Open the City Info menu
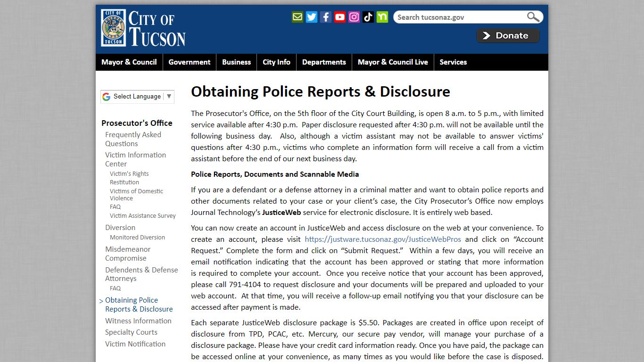Viewport: 644px width, 362px height. pyautogui.click(x=276, y=62)
